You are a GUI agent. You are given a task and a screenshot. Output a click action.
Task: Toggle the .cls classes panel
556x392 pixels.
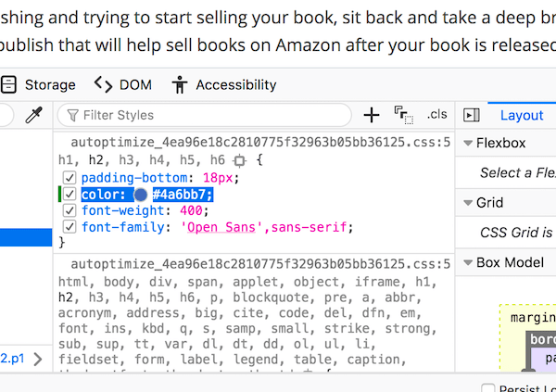click(x=436, y=115)
